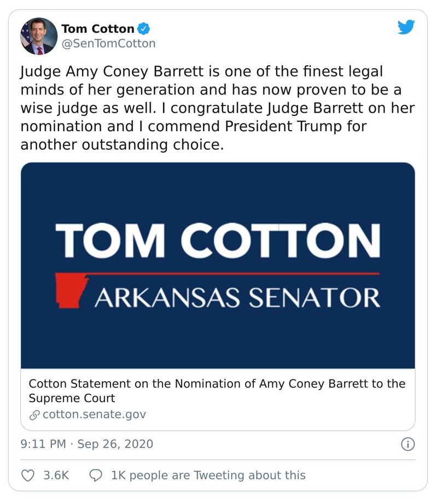Open Tom Cotton's profile avatar photo
This screenshot has width=437, height=504.
click(39, 36)
